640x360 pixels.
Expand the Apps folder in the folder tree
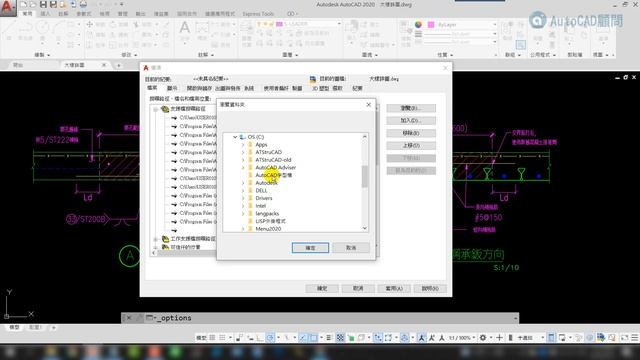click(x=243, y=144)
